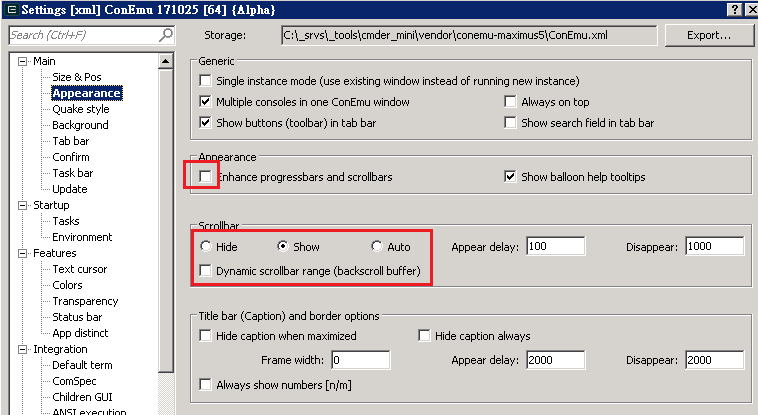Toggle Multiple consoles in one ConEmu window
Screen dimensions: 758x415
(x=205, y=102)
